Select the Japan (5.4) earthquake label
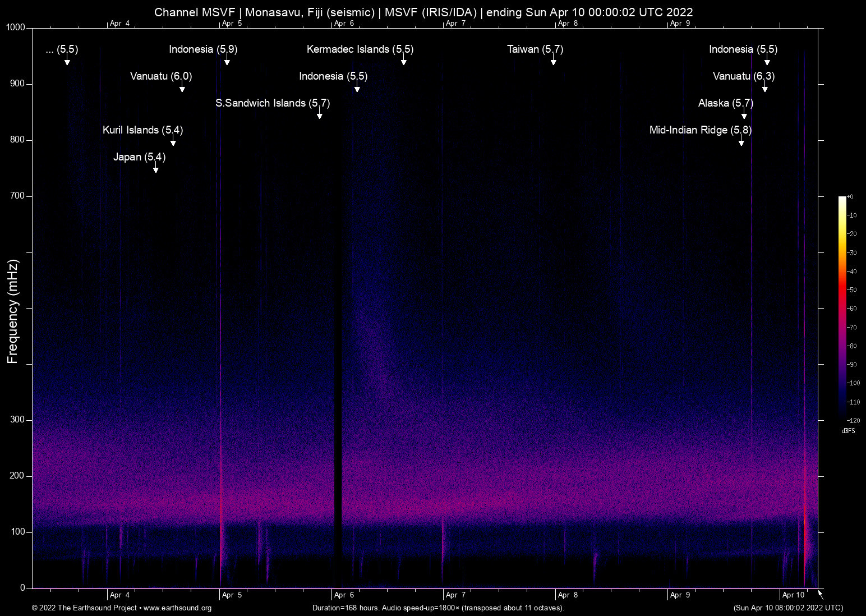Screen dimensions: 866x616 pos(139,157)
